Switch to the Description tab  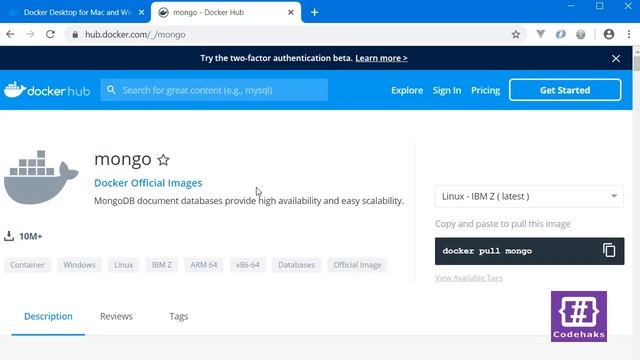pos(48,316)
